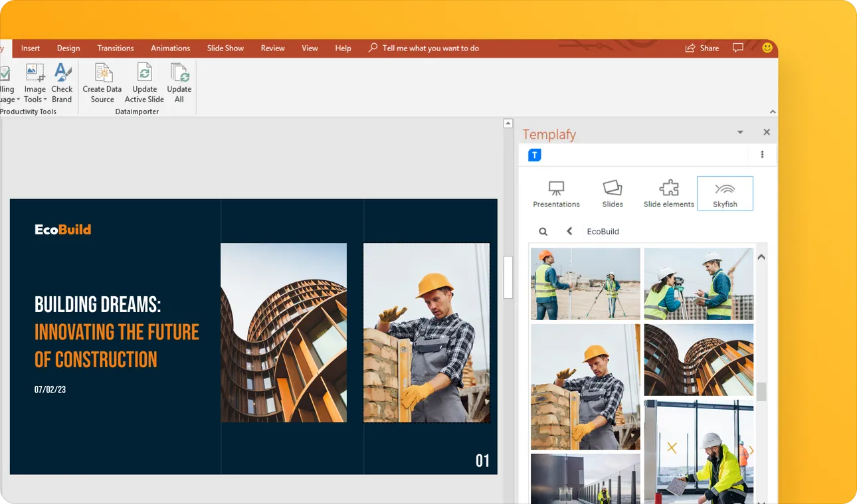857x504 pixels.
Task: Click the EcoBuild folder name
Action: pos(603,232)
